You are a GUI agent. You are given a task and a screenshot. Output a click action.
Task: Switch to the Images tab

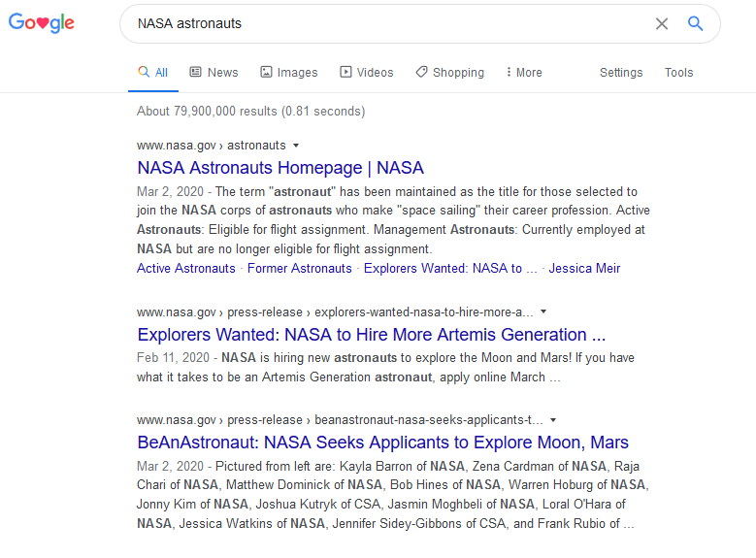tap(289, 73)
